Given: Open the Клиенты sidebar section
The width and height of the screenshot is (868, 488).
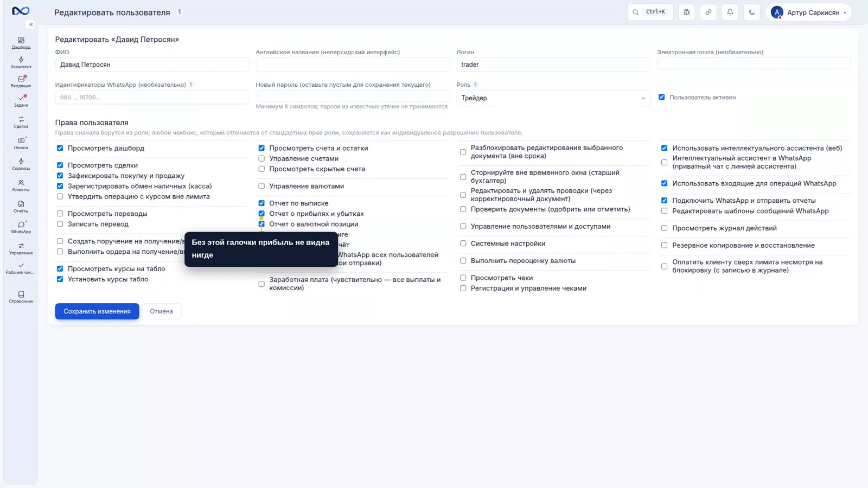Looking at the screenshot, I should [21, 185].
